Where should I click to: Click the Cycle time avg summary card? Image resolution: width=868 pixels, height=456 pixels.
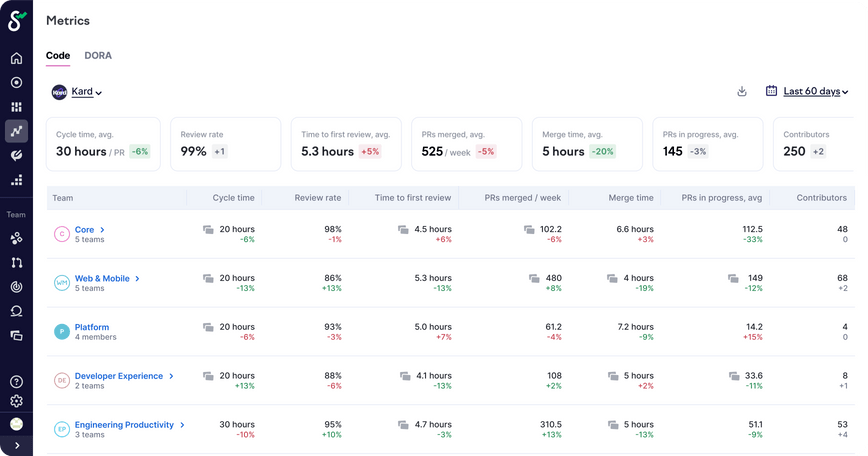pos(104,144)
